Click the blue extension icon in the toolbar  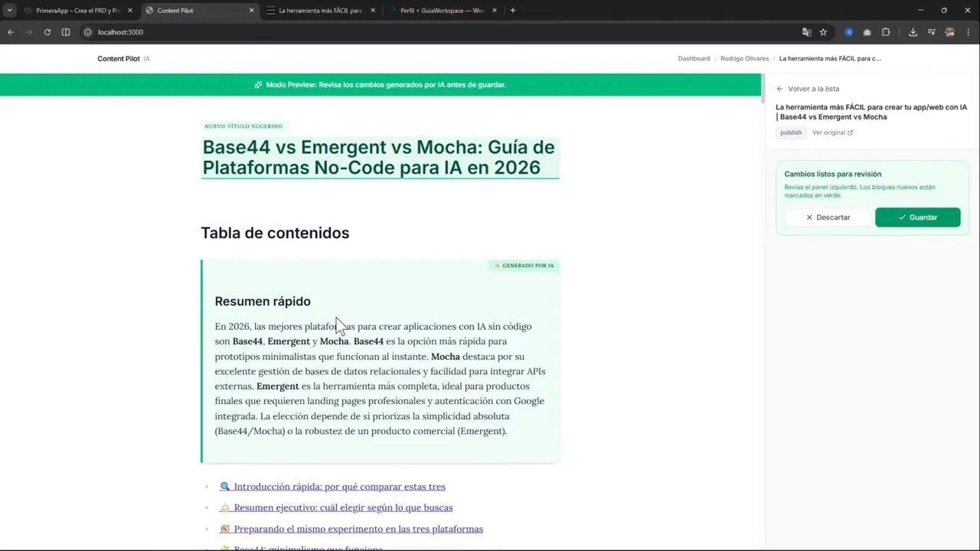[x=849, y=32]
